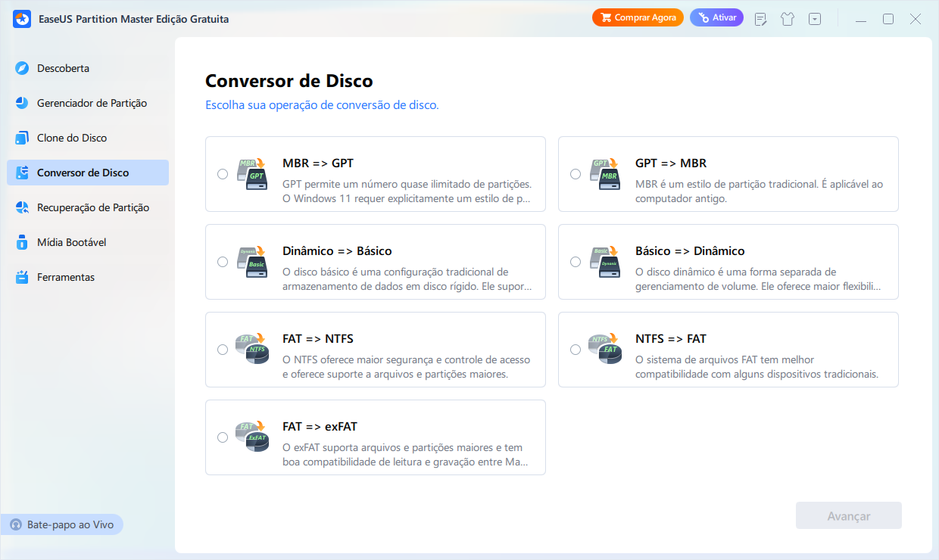939x560 pixels.
Task: Click the Ativar button
Action: [x=716, y=17]
